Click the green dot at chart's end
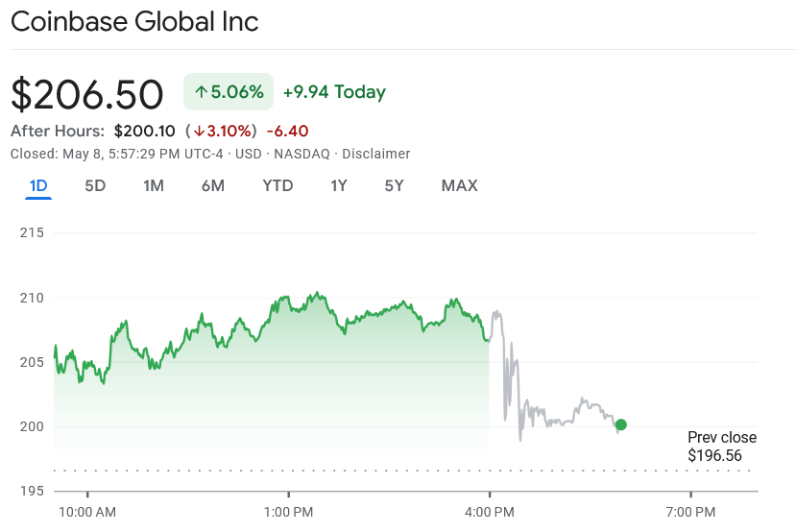 coord(621,424)
